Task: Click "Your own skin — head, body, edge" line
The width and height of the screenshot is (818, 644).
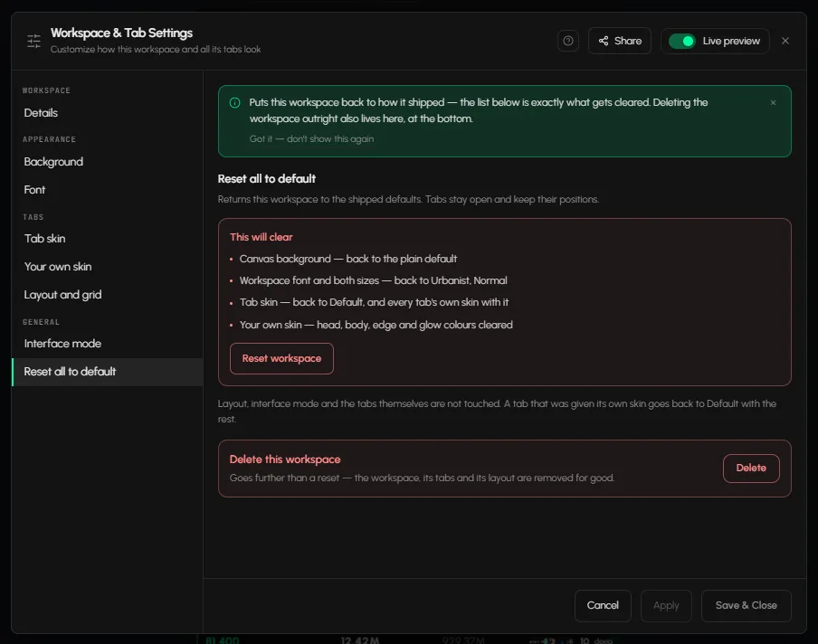Action: click(x=376, y=325)
